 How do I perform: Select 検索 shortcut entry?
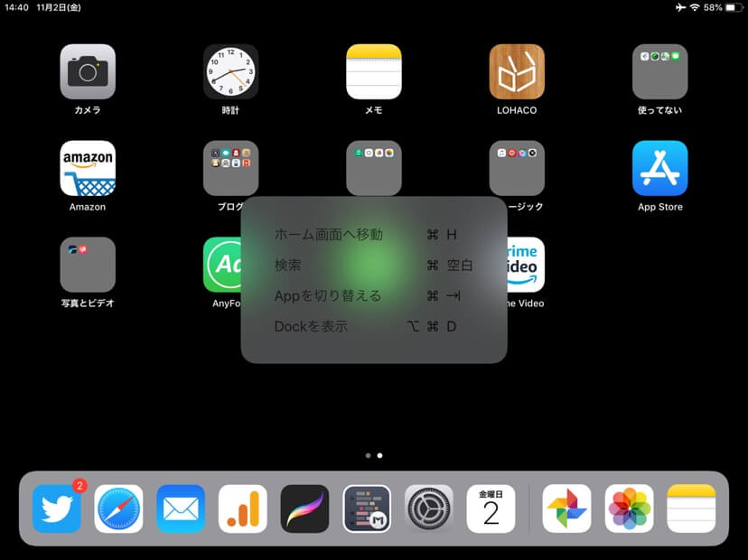click(374, 265)
